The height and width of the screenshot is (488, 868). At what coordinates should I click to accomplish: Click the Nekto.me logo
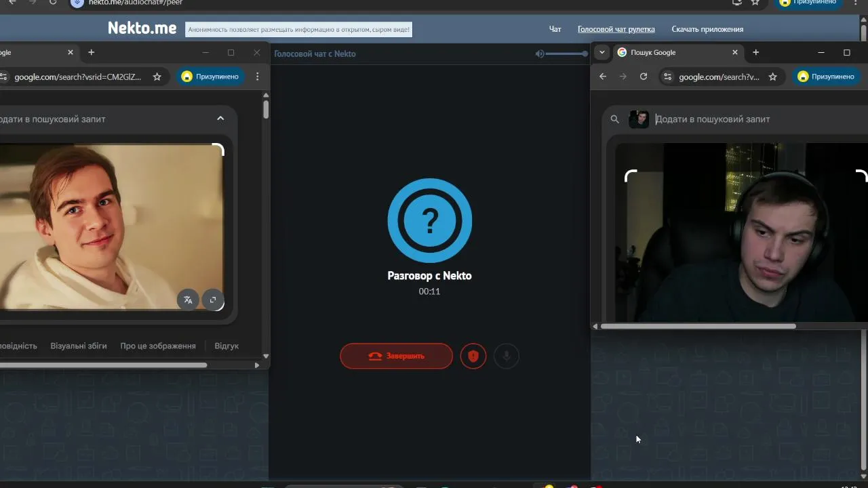pyautogui.click(x=142, y=28)
